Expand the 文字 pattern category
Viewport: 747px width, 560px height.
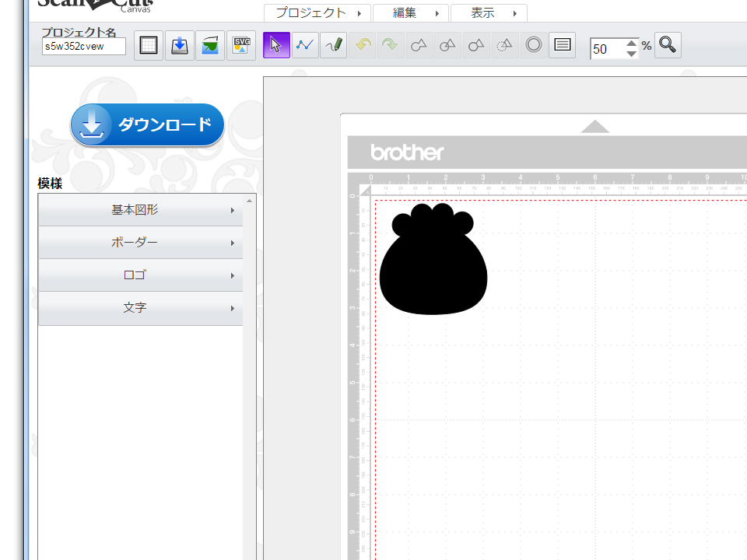pos(141,308)
